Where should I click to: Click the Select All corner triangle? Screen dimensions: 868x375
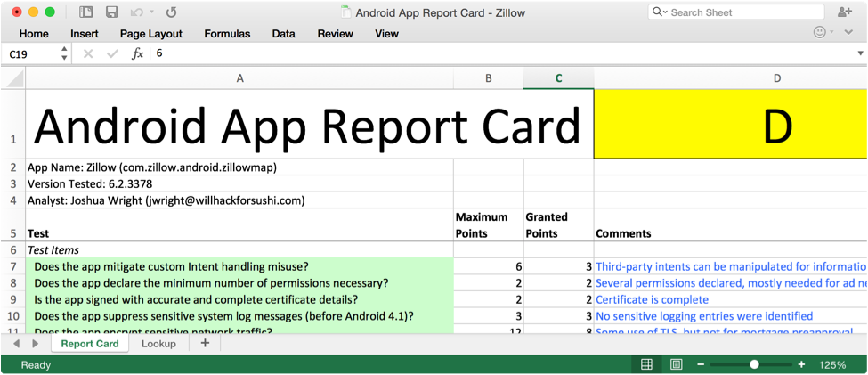point(12,78)
